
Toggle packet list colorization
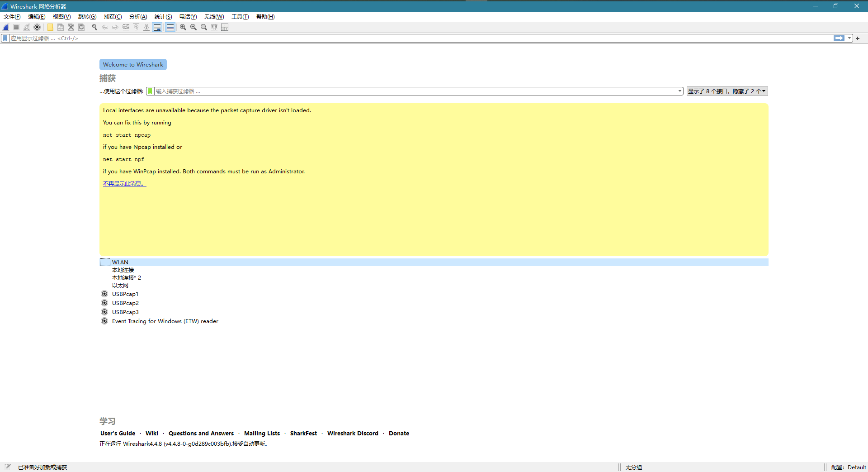coord(170,27)
